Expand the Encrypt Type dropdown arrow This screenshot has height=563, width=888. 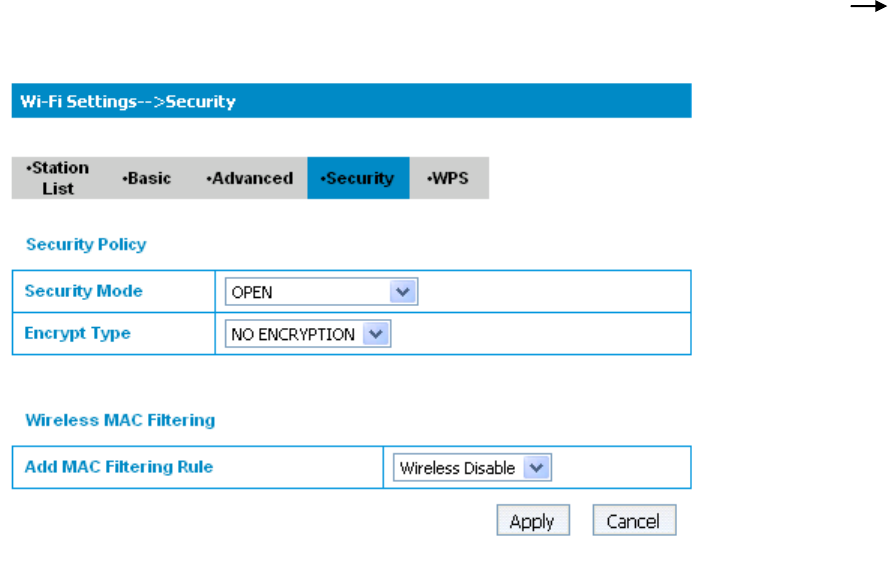pos(377,334)
